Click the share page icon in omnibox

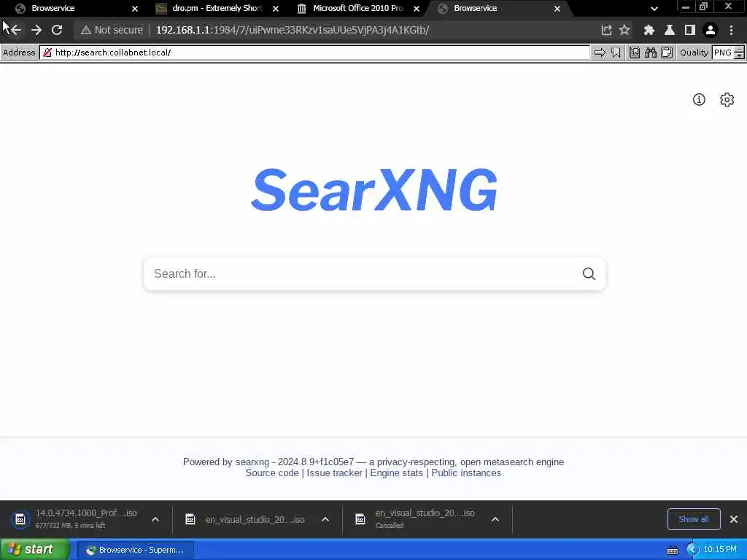tap(606, 30)
